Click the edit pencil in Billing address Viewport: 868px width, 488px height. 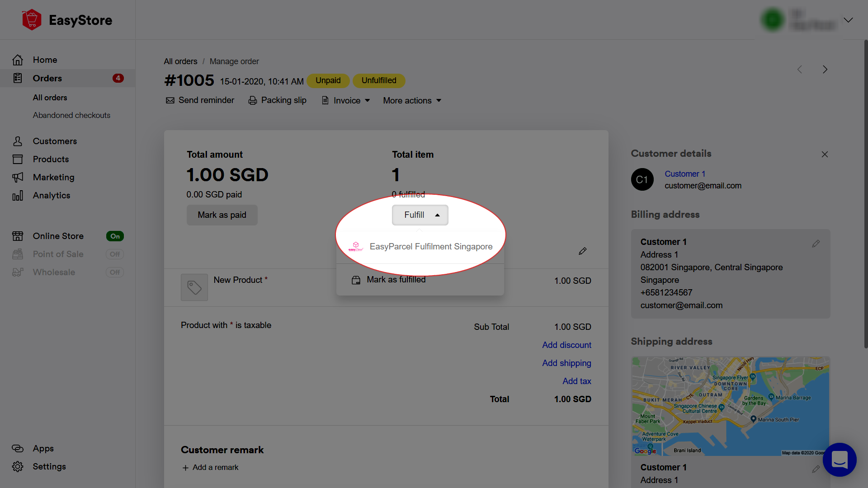(816, 244)
